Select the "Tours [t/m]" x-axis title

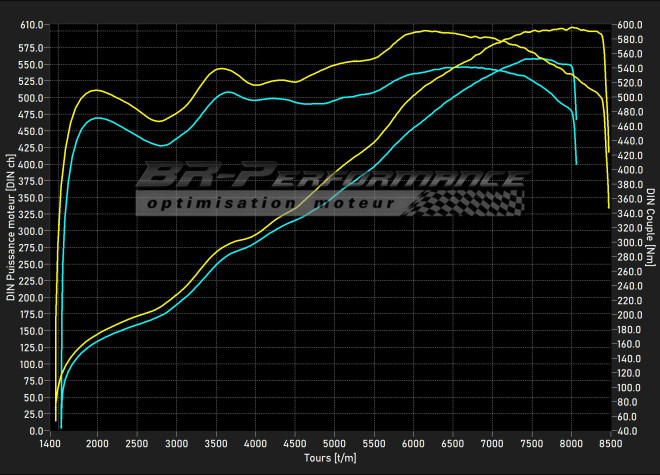[330, 457]
